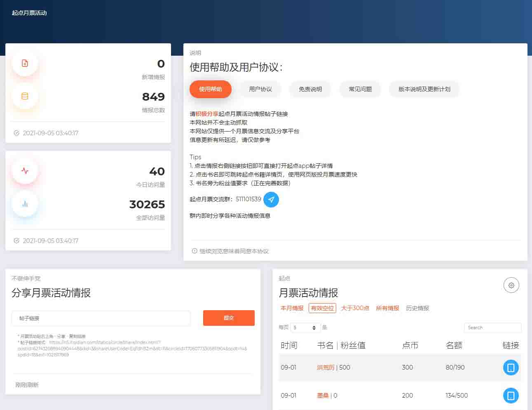Click the blue bar chart icon
Viewport: 532px width, 410px height.
25,204
